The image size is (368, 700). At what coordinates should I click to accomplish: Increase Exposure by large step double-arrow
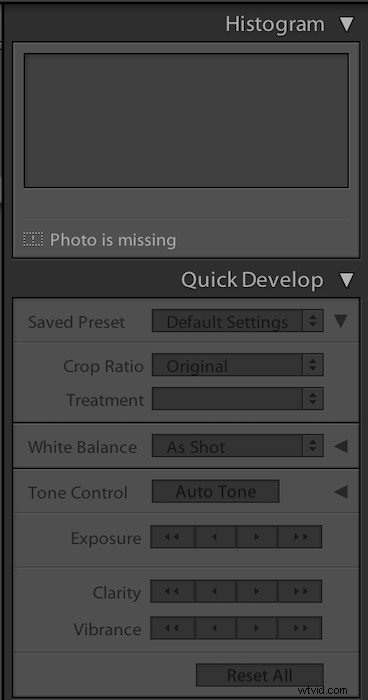(300, 537)
